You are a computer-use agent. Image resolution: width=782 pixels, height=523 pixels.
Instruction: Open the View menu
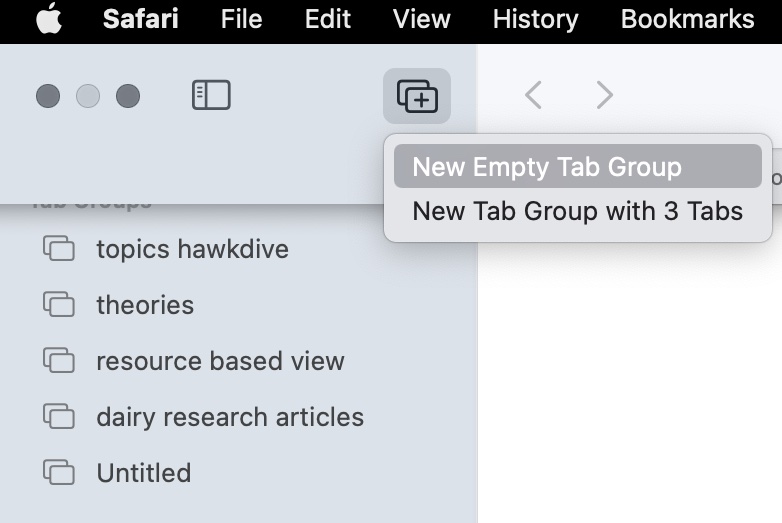pyautogui.click(x=421, y=20)
